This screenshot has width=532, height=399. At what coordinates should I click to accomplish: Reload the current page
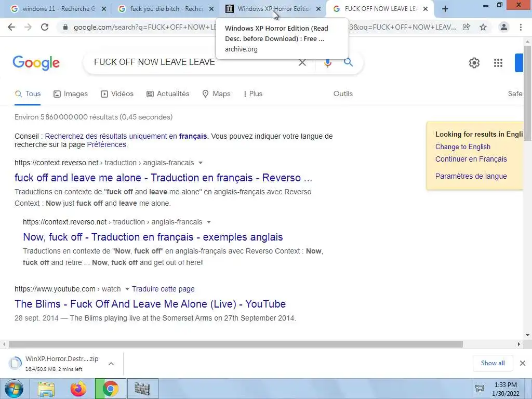[45, 27]
